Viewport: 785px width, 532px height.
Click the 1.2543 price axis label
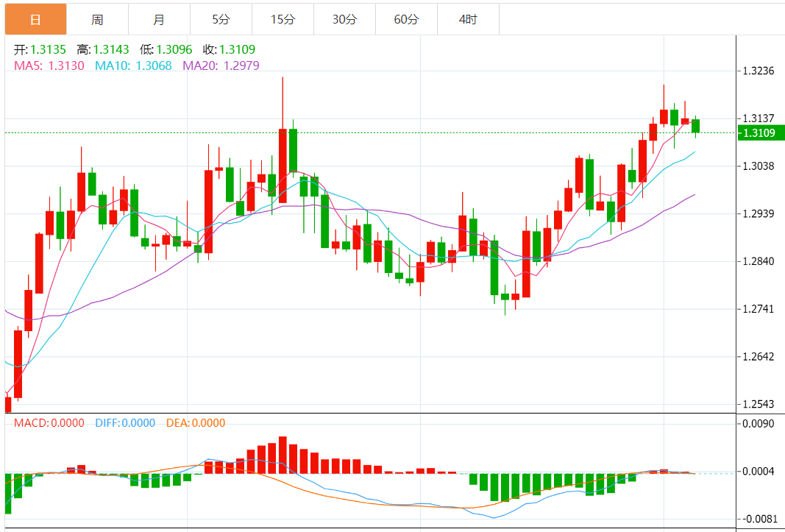click(759, 404)
